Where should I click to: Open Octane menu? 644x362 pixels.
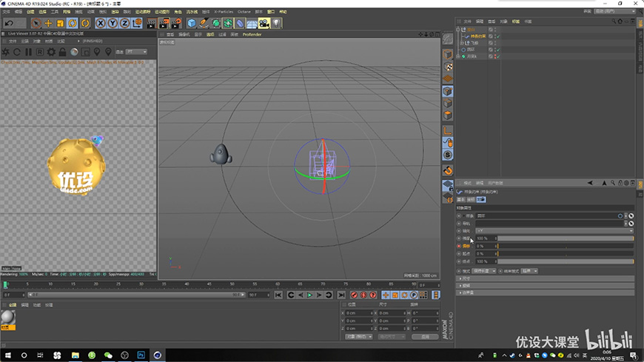point(244,12)
